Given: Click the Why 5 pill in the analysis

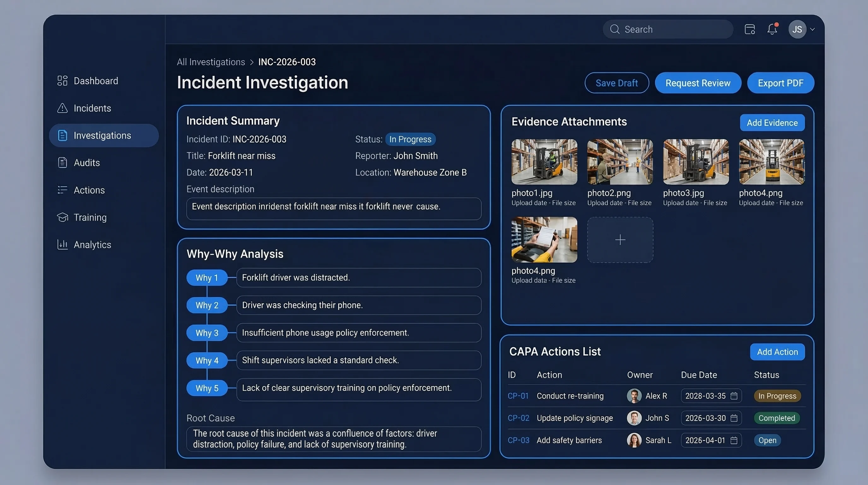Looking at the screenshot, I should click(x=207, y=388).
